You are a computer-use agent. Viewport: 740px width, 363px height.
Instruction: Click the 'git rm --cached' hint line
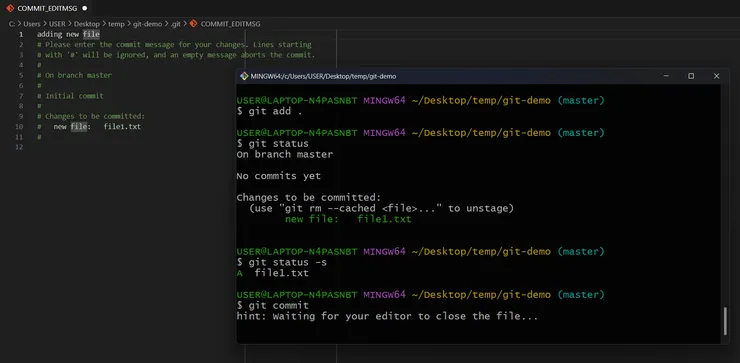pyautogui.click(x=381, y=209)
